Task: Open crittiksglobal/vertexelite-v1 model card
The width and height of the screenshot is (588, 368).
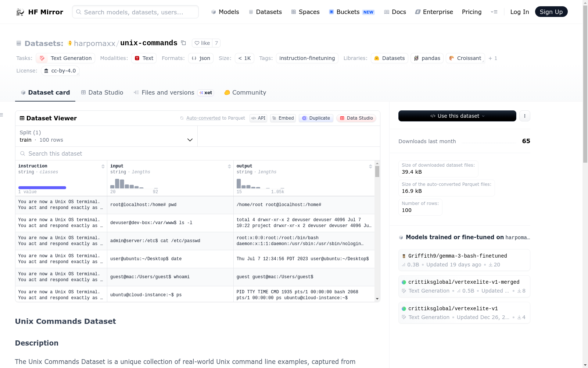Action: click(x=464, y=313)
